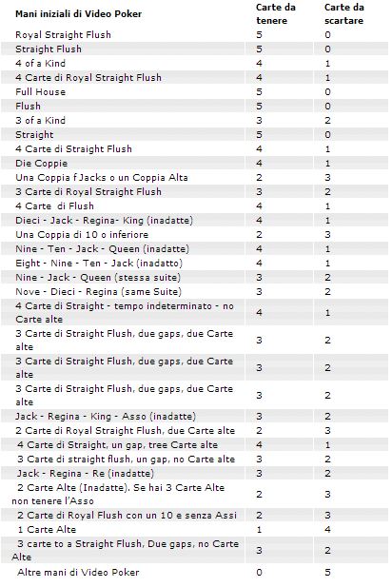Click the 'Carte da scartare' column header
This screenshot has height=587, width=392.
(343, 14)
